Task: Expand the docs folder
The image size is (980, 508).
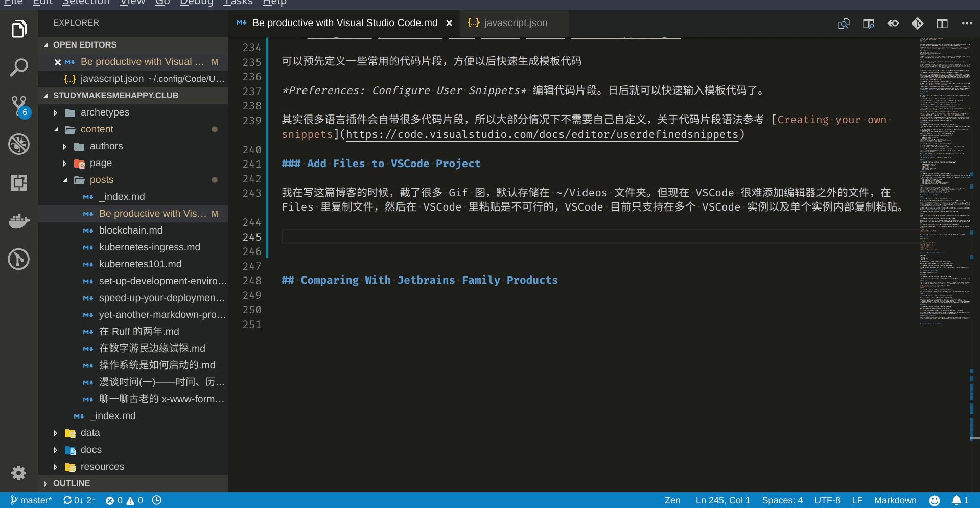Action: (x=133, y=450)
